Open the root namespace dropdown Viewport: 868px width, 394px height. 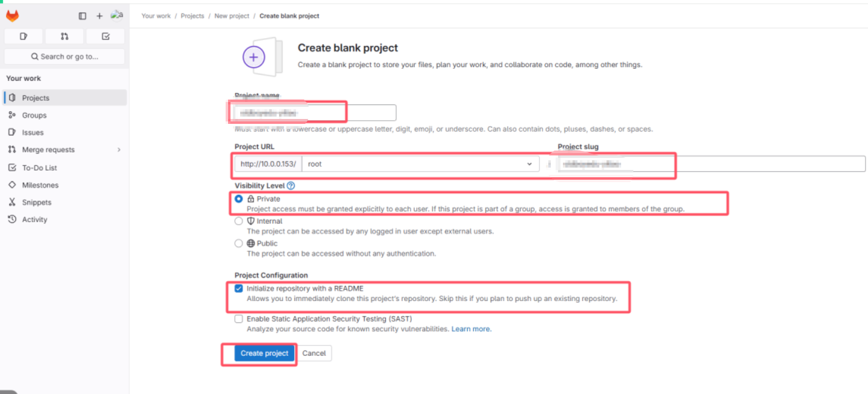click(x=420, y=164)
